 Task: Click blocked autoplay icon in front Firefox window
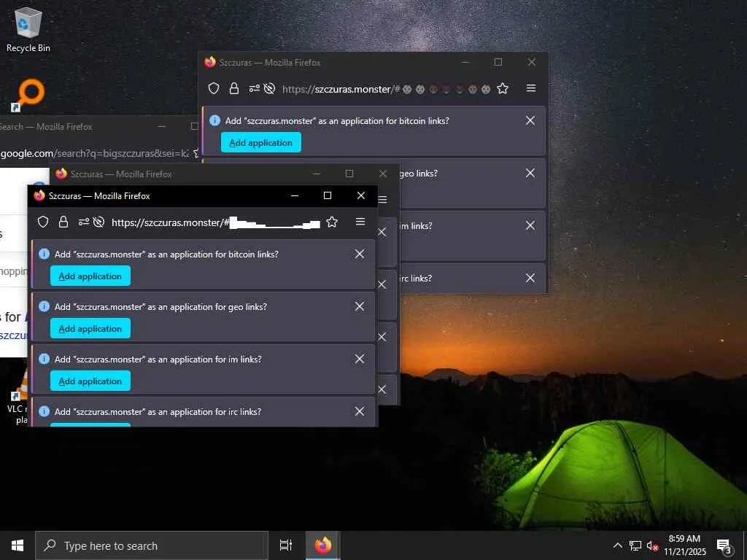(x=98, y=222)
